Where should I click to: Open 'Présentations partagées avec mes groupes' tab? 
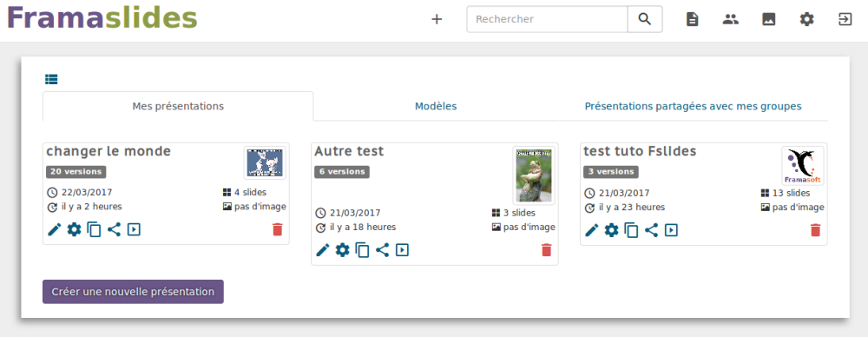tap(693, 107)
